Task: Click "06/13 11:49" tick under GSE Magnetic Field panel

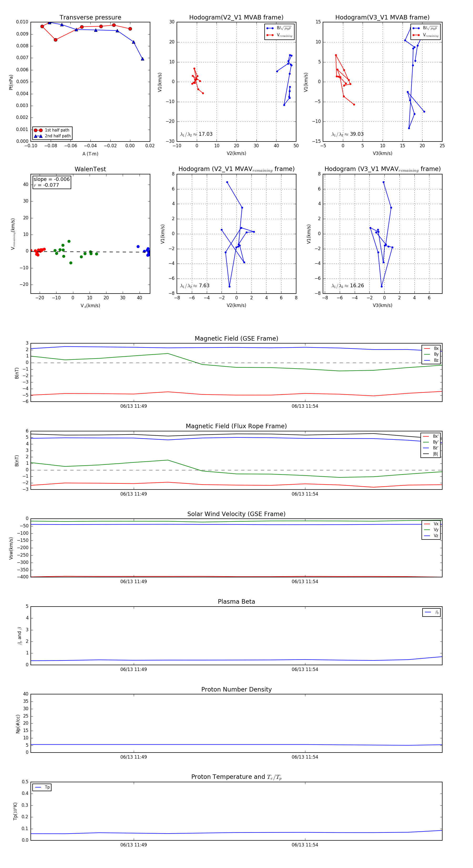Action: click(x=134, y=406)
